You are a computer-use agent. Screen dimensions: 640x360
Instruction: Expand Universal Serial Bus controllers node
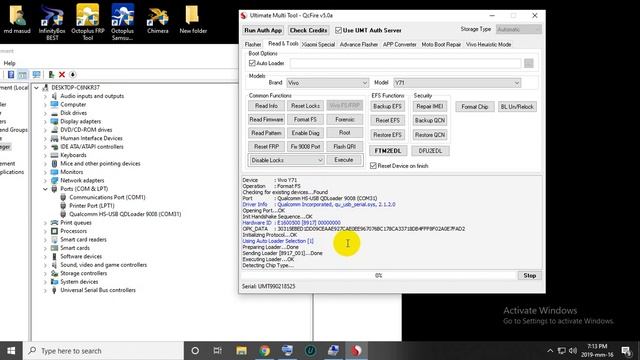click(x=45, y=290)
